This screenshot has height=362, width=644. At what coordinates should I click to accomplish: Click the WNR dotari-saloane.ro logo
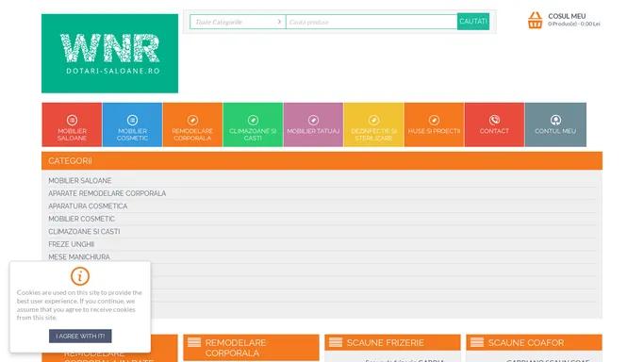click(x=109, y=54)
